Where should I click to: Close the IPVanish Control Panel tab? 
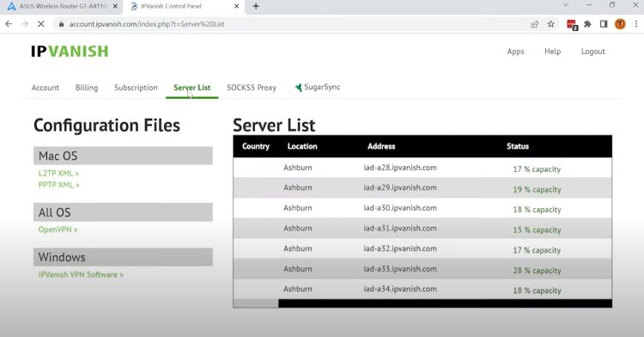[x=237, y=6]
